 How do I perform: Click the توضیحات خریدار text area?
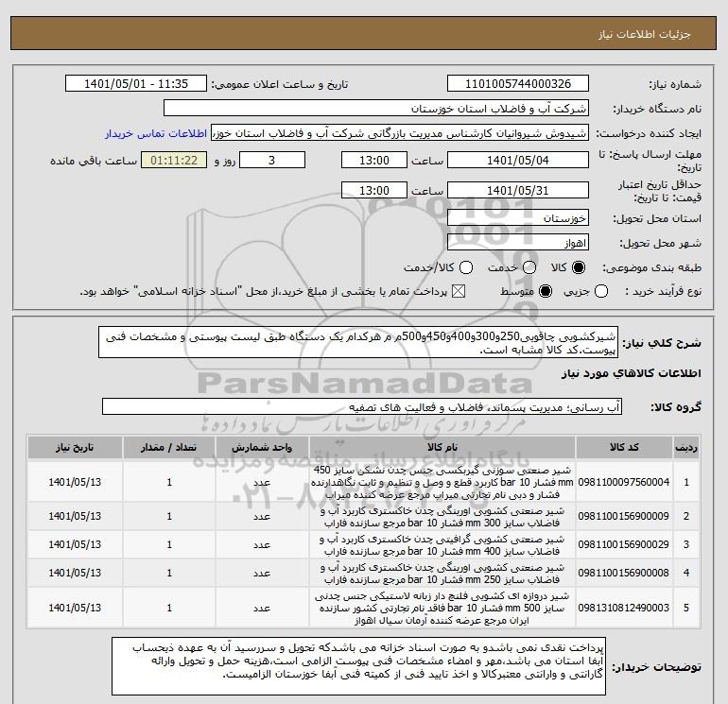coord(358,666)
